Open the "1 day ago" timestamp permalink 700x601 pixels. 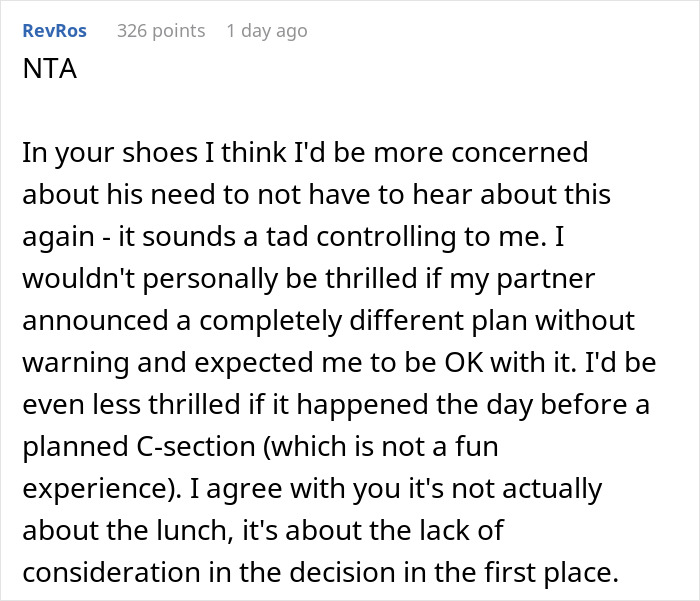pyautogui.click(x=267, y=31)
